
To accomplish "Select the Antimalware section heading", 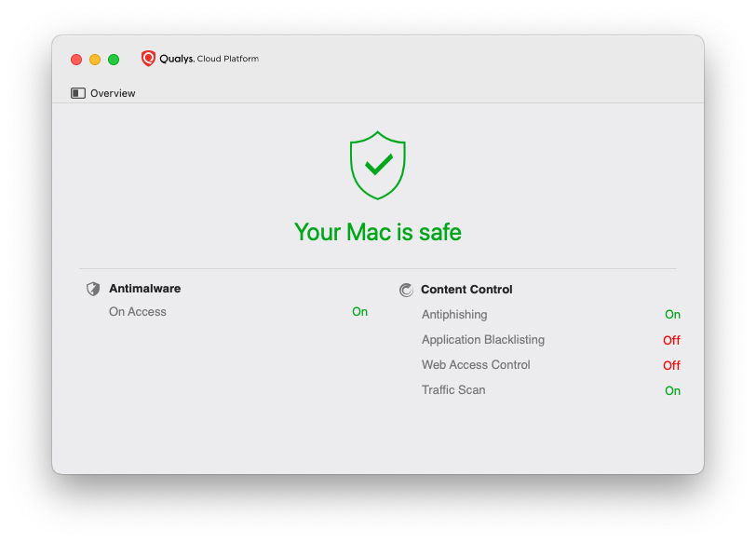I will click(144, 289).
